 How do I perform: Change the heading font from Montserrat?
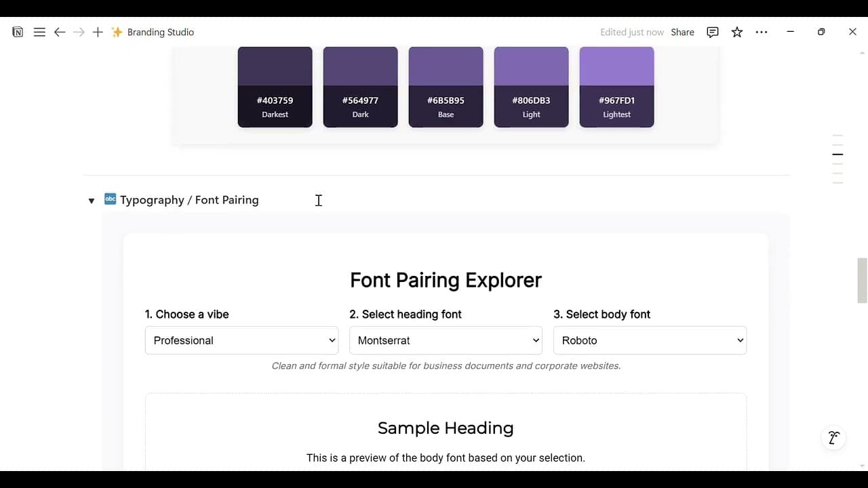click(x=446, y=340)
